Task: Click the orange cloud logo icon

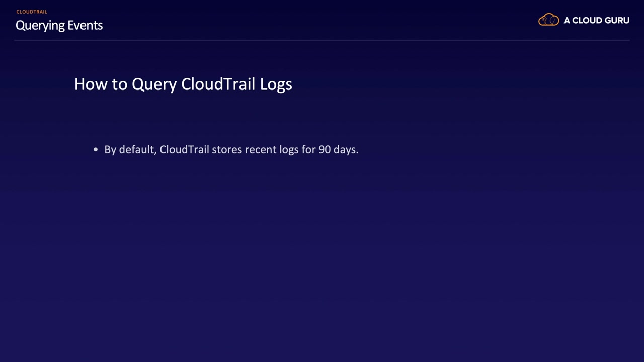Action: click(x=548, y=20)
